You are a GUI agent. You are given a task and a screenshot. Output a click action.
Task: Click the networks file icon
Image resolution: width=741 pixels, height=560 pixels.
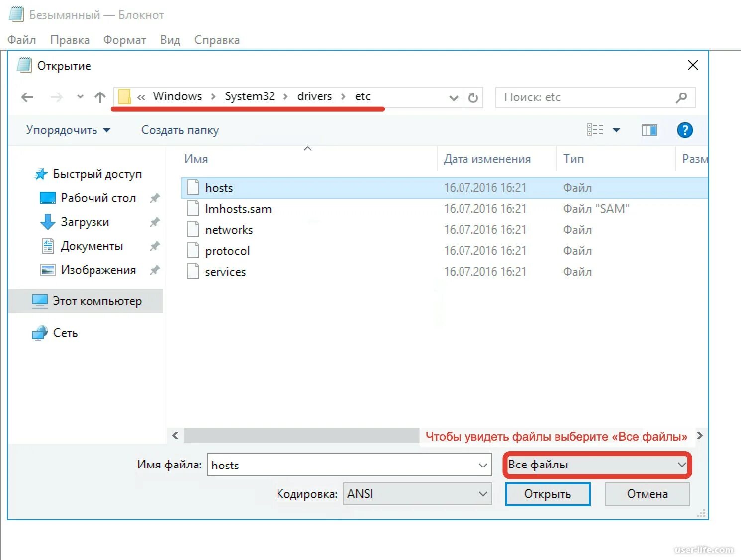[x=193, y=229]
